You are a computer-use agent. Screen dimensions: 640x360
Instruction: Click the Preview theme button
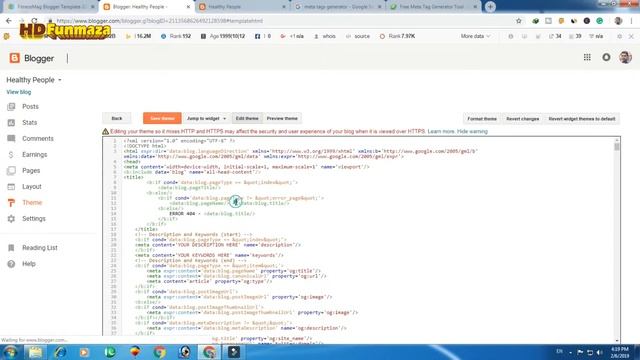(282, 118)
